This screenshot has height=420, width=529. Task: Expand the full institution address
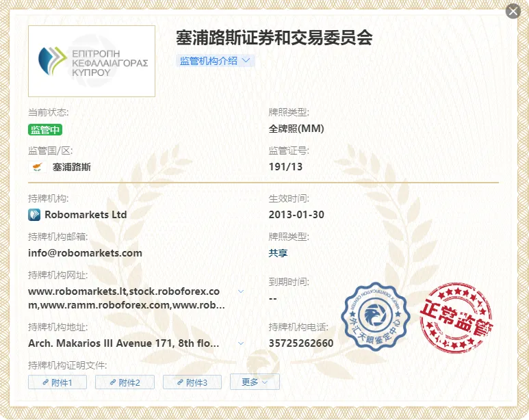(241, 343)
